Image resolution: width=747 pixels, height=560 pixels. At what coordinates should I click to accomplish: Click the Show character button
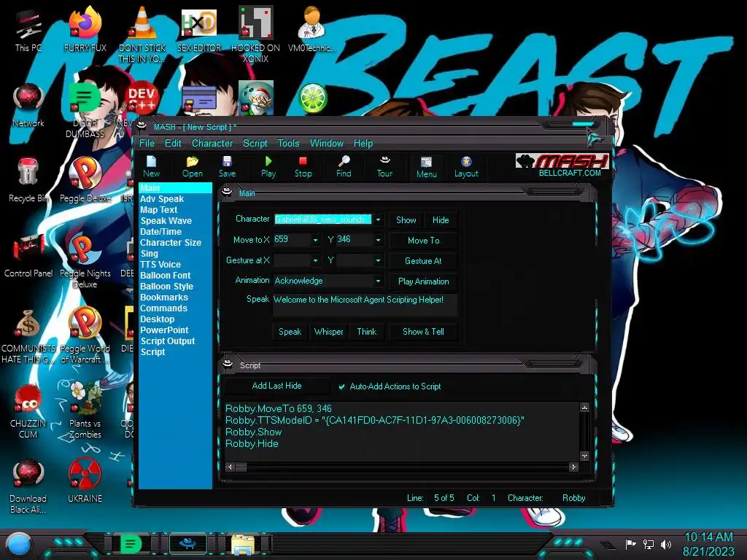(406, 220)
